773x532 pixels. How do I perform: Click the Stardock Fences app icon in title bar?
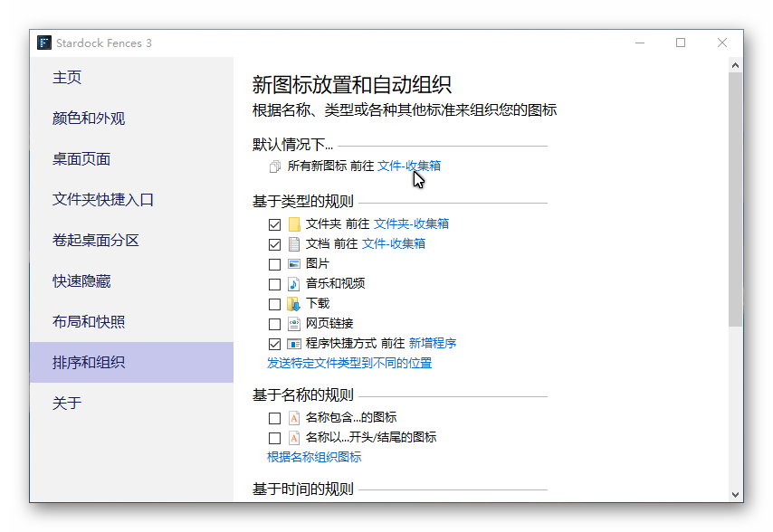pyautogui.click(x=43, y=43)
